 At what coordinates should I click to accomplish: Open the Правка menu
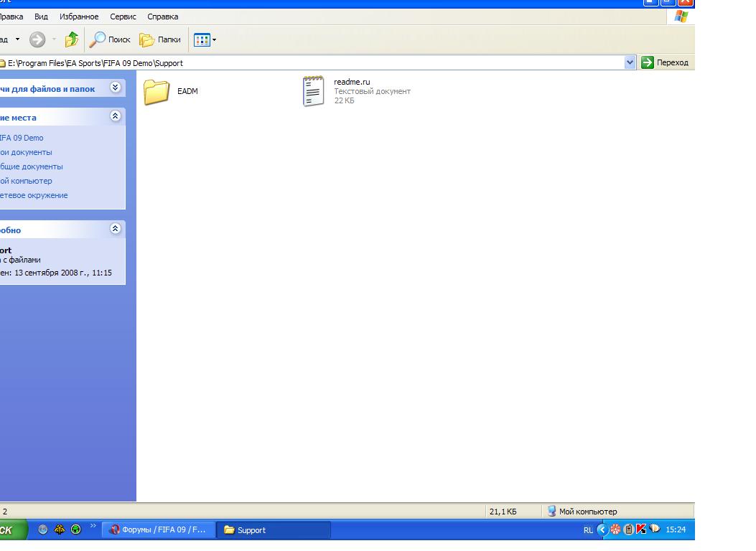[x=11, y=17]
